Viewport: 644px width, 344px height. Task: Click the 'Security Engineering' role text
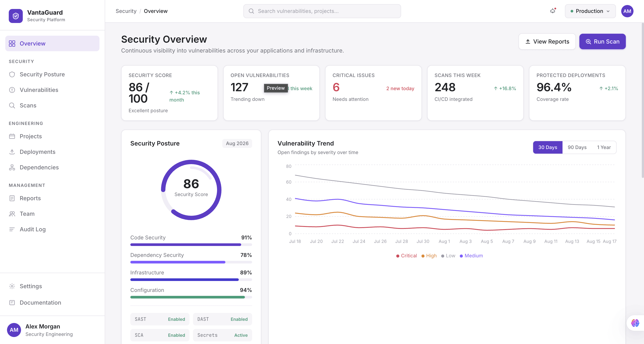click(x=49, y=334)
